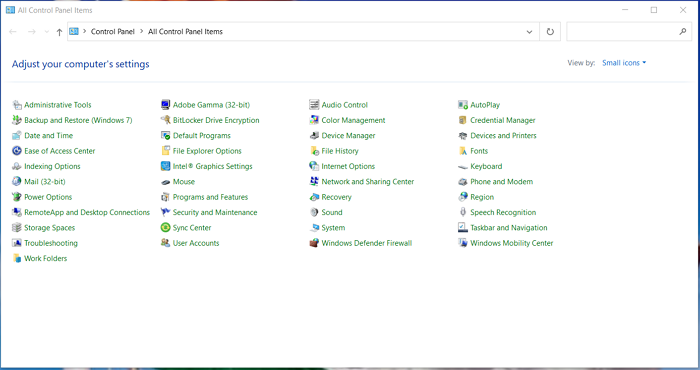The width and height of the screenshot is (700, 370).
Task: Go up one level with Up arrow
Action: click(59, 32)
